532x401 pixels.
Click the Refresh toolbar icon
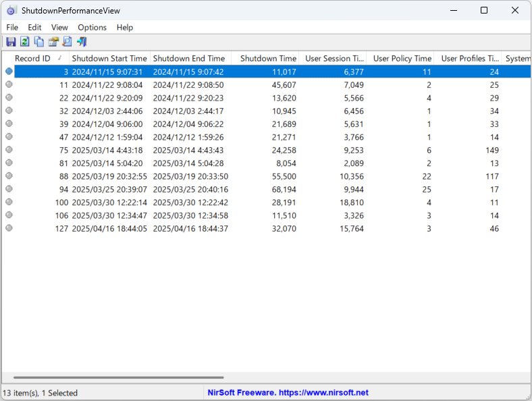25,42
